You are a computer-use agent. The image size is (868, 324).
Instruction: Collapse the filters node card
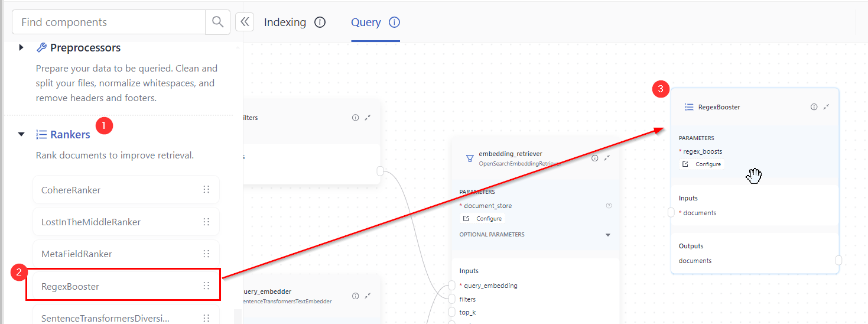368,118
